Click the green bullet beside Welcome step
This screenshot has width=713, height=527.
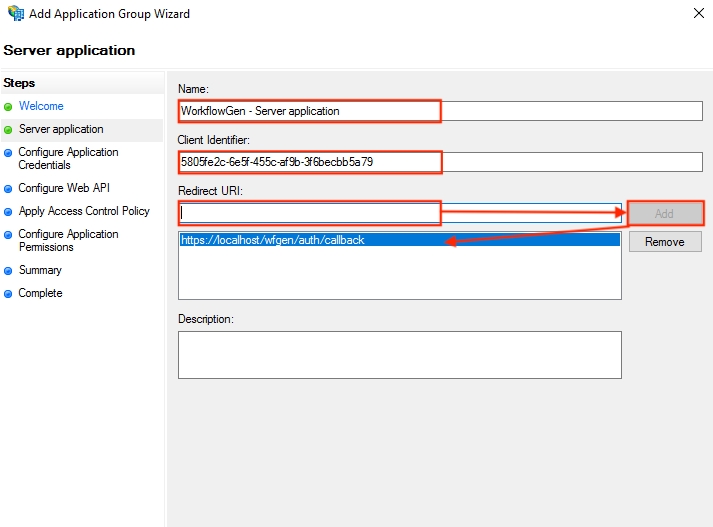point(9,107)
